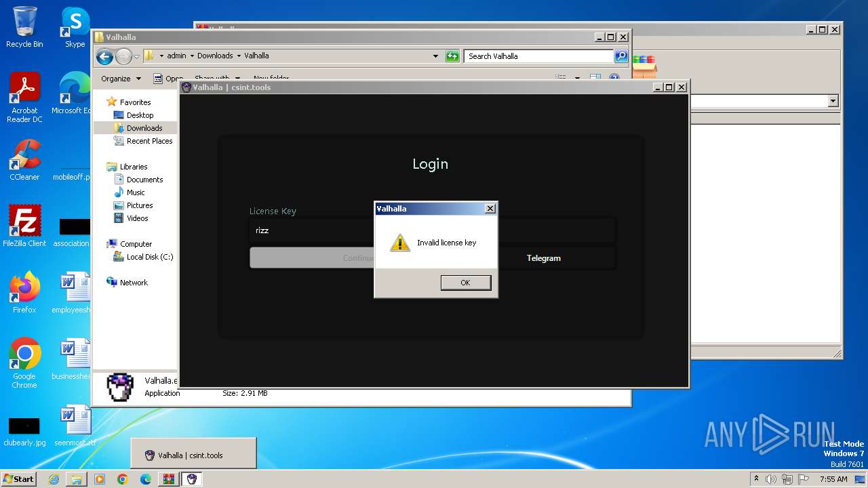Switch to Valhalla taskbar item
Screen dimensions: 868x488
[x=192, y=479]
